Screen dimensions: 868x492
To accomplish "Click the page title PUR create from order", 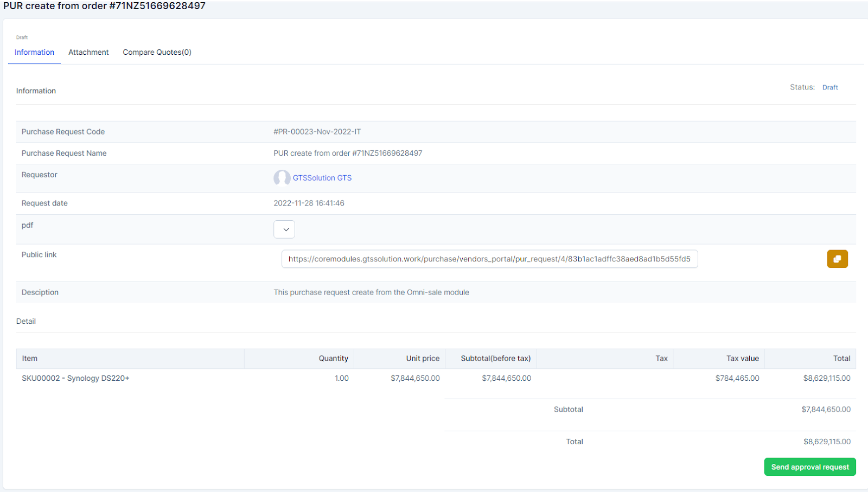I will click(x=104, y=6).
